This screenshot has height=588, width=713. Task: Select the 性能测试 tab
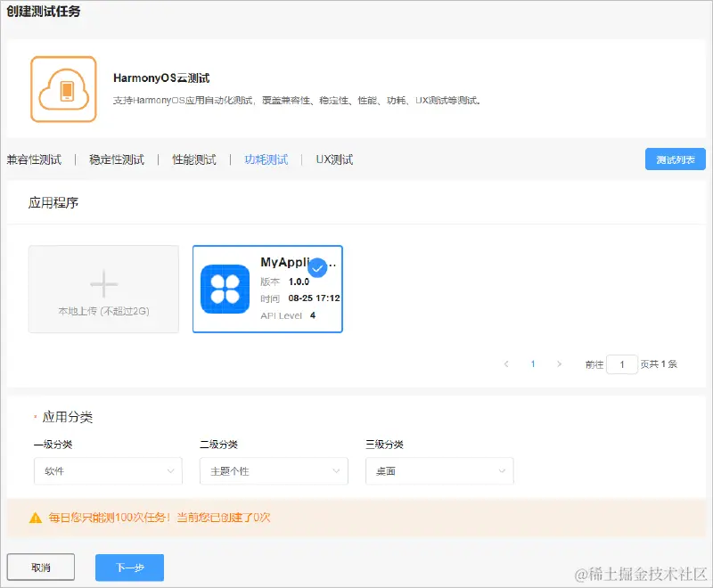point(193,159)
